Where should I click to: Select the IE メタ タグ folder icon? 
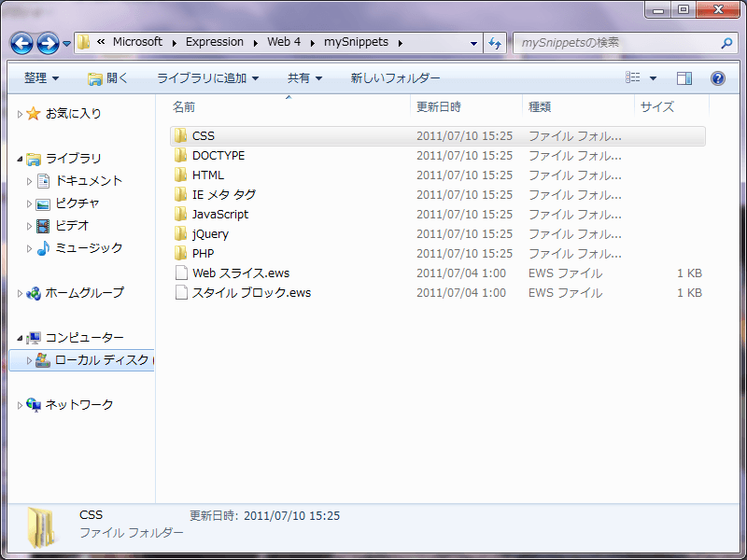180,194
